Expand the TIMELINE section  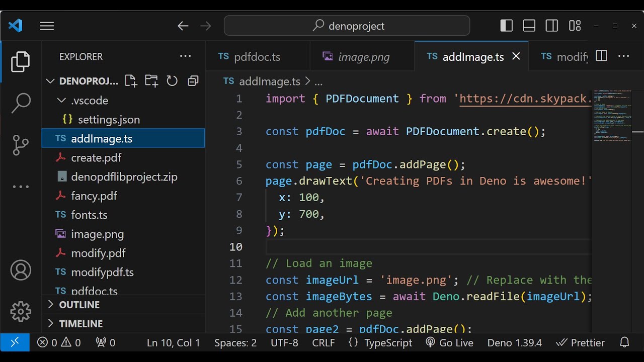[80, 324]
